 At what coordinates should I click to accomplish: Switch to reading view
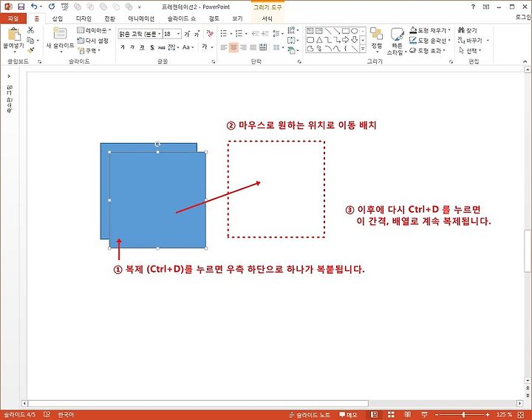407,414
